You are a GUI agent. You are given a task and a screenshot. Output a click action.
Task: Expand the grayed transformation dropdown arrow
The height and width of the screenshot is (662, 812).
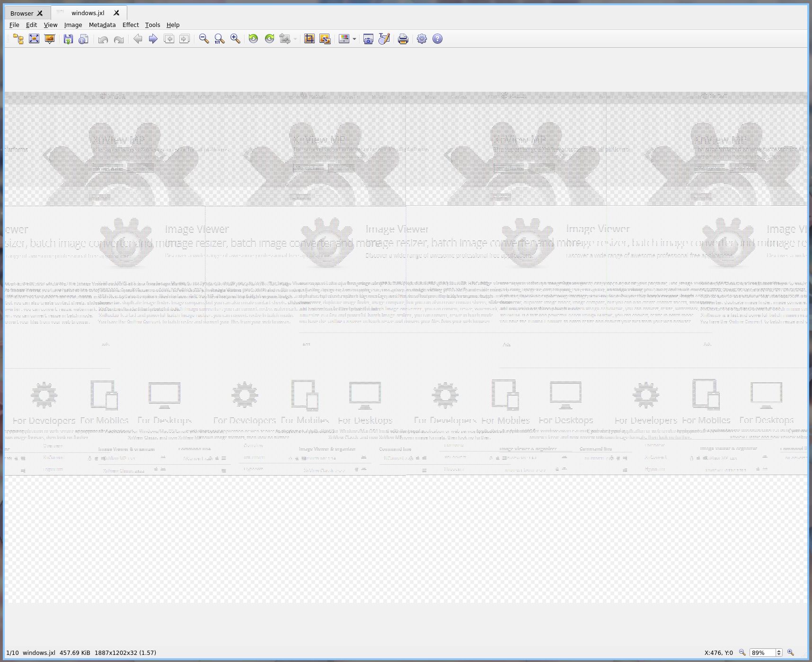click(x=295, y=39)
